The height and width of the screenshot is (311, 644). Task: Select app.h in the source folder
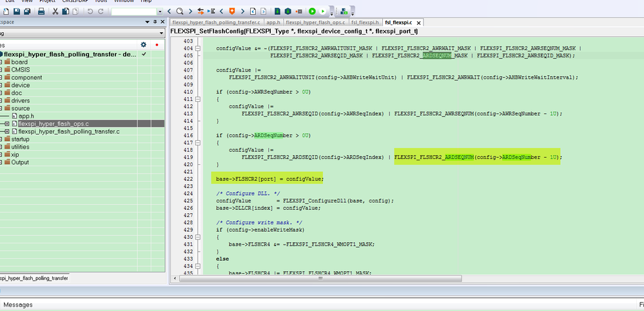coord(26,116)
